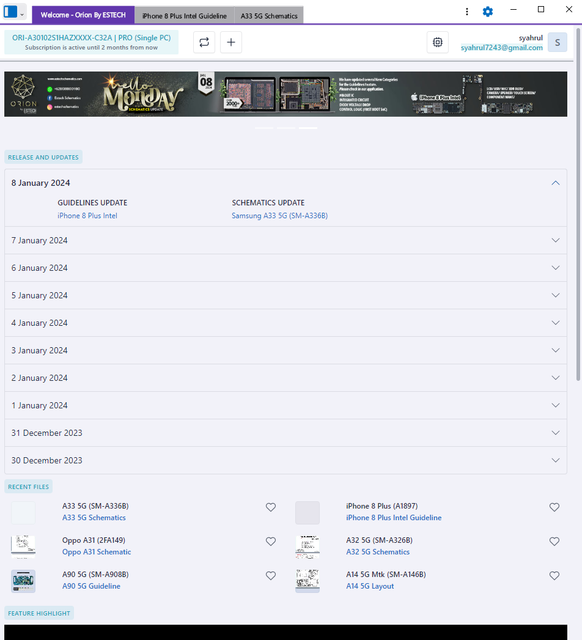
Task: Click the A90 5G (SM-A908B) file title
Action: 96,575
